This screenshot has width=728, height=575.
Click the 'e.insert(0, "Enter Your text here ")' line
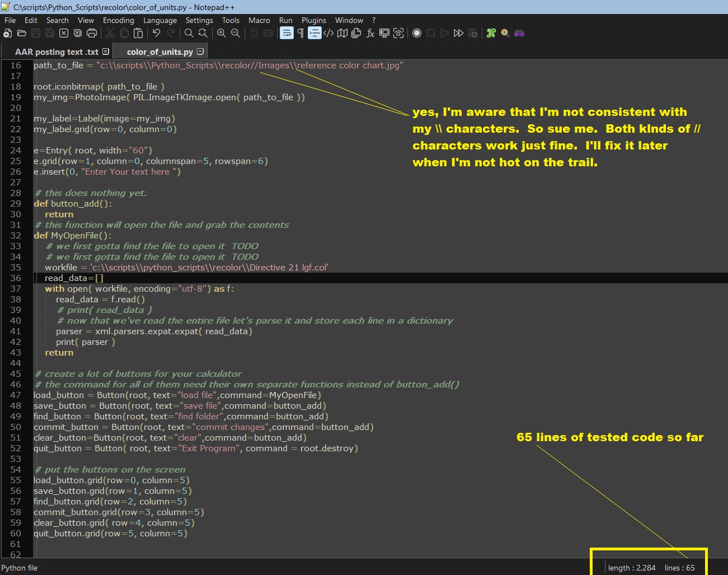(107, 172)
